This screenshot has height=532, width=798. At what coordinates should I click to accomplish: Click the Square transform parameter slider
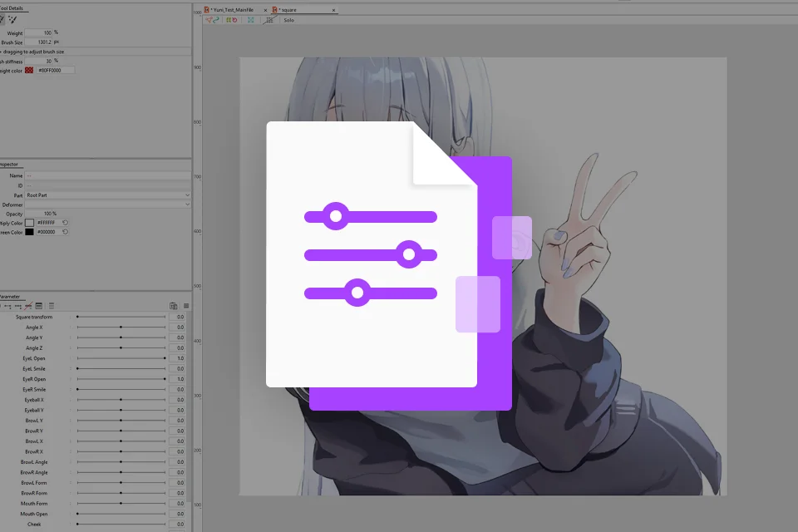121,317
